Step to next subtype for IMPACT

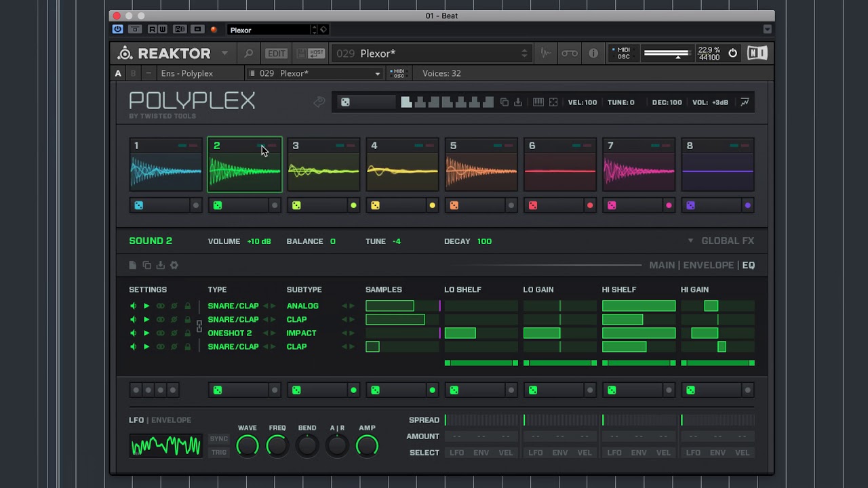click(x=352, y=333)
